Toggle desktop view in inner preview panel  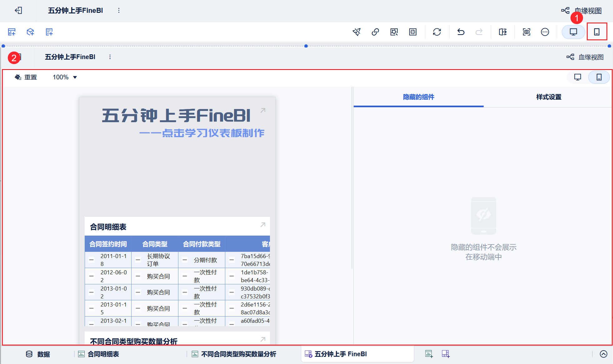tap(577, 77)
